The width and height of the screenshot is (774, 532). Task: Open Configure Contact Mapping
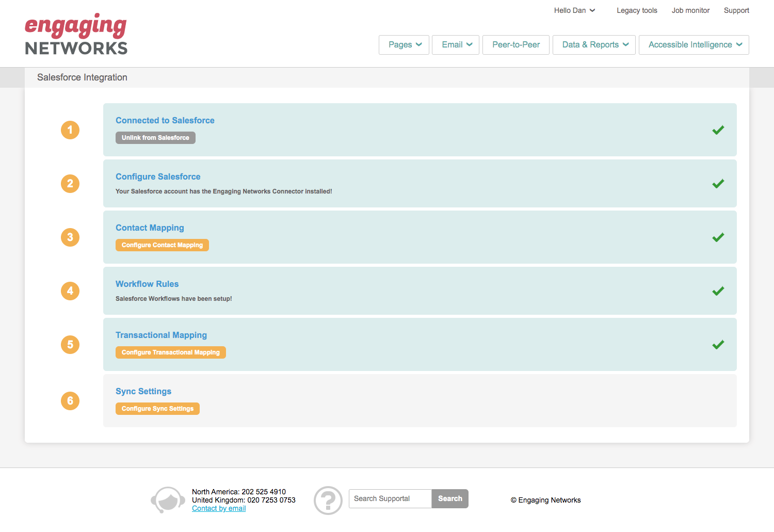(162, 245)
